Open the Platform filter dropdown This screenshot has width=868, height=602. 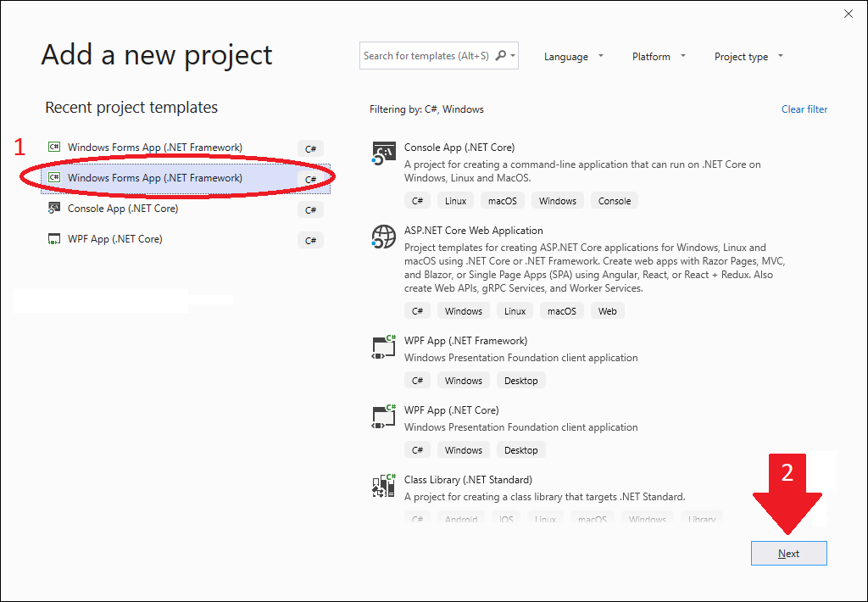(x=659, y=57)
